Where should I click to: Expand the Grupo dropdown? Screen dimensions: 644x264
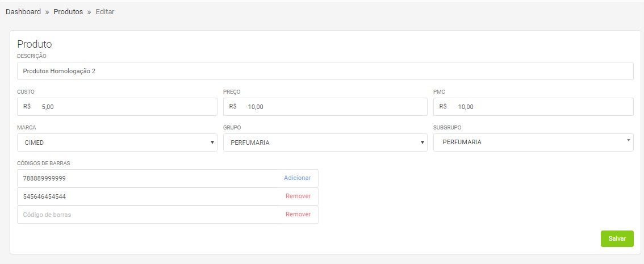pyautogui.click(x=325, y=143)
